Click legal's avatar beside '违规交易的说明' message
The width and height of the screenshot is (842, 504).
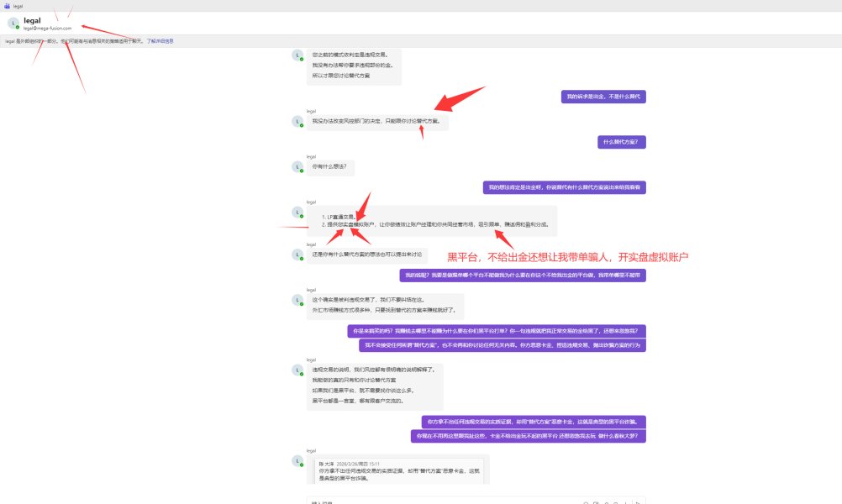click(297, 370)
